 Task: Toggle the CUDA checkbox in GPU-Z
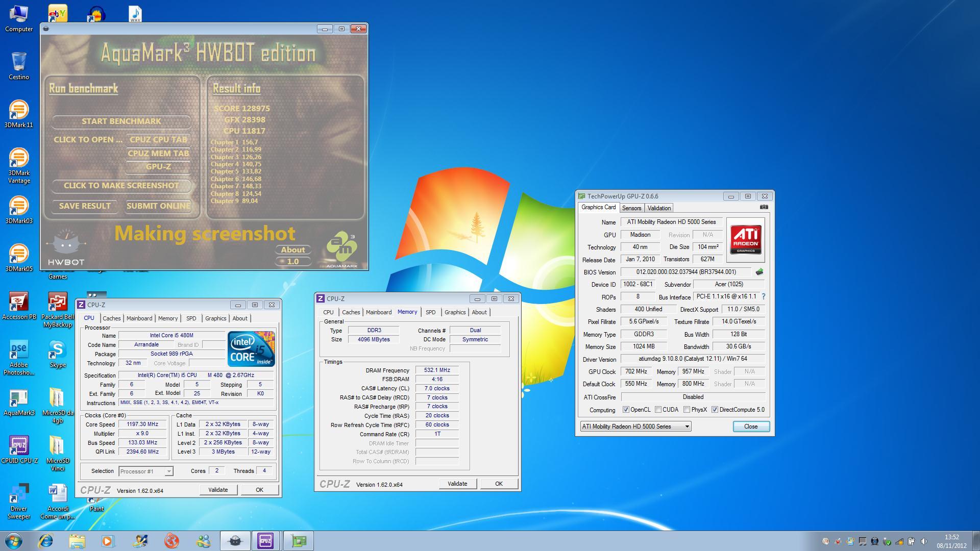pos(658,410)
